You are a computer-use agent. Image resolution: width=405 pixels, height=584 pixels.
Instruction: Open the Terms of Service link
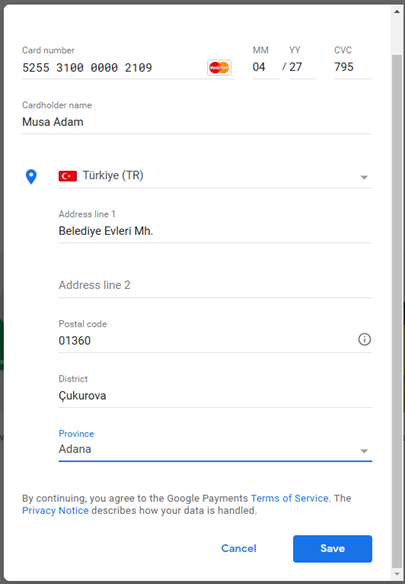point(289,498)
